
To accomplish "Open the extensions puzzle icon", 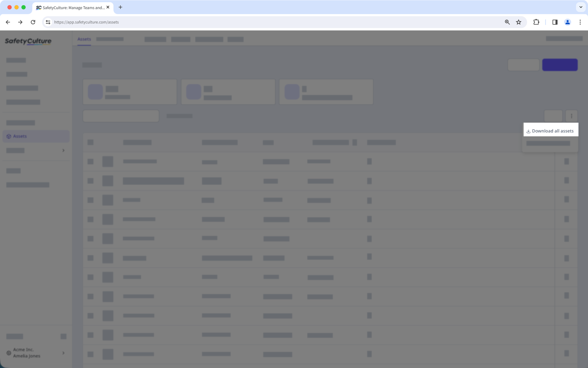I will coord(536,22).
